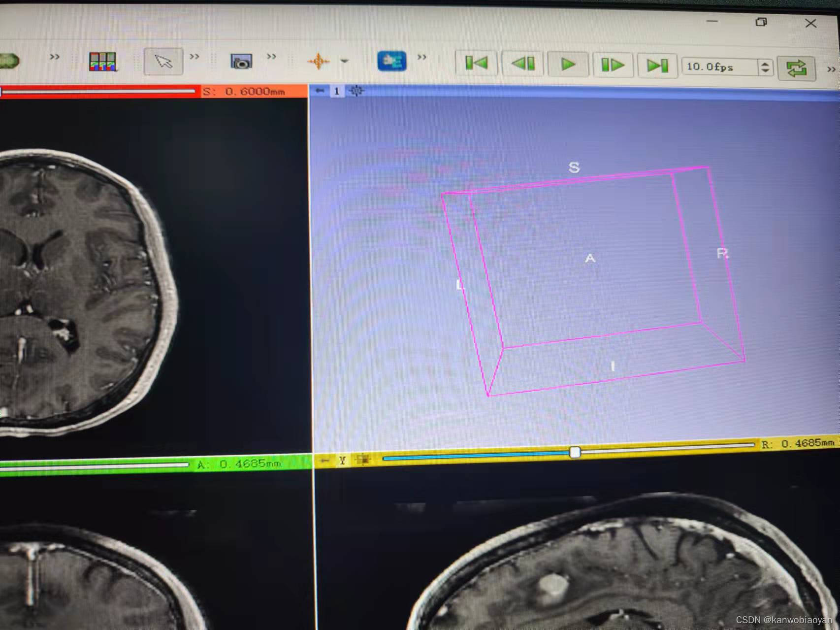The height and width of the screenshot is (630, 840).
Task: Click the yellow slice slider handle
Action: (574, 452)
